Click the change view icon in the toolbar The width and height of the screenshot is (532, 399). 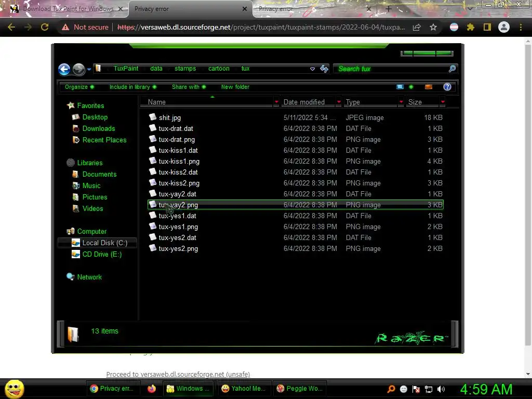(401, 87)
